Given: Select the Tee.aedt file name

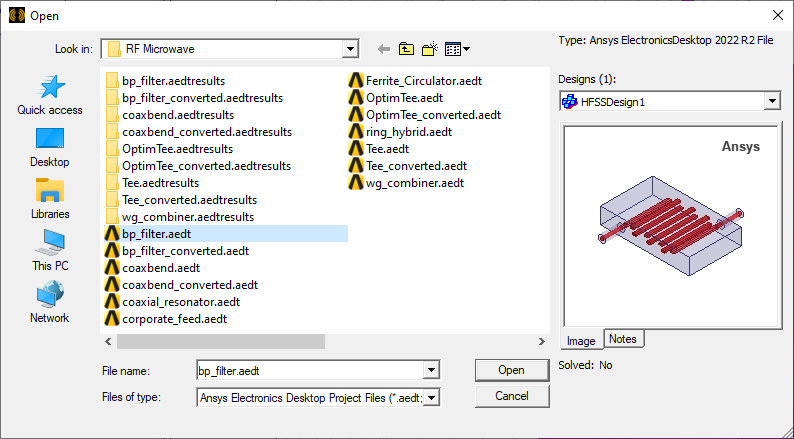Looking at the screenshot, I should 387,149.
